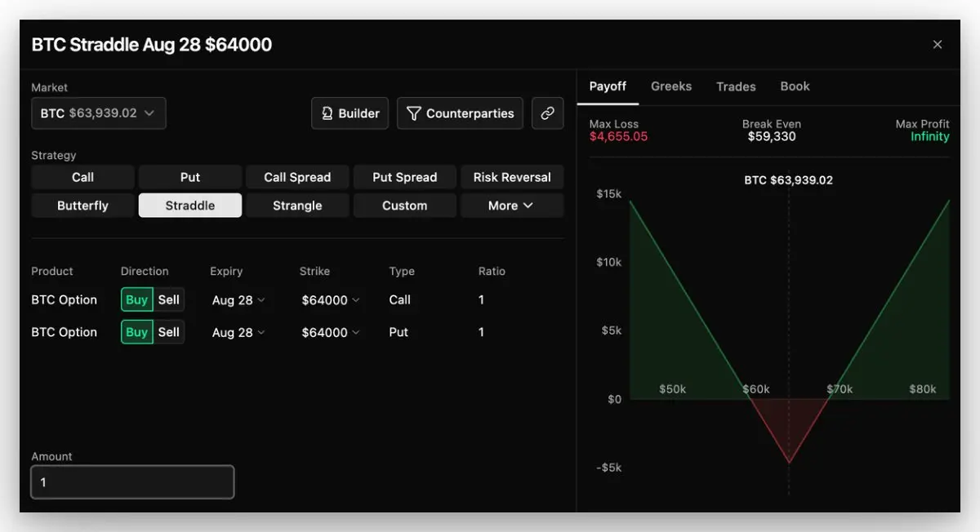This screenshot has width=980, height=532.
Task: Set Call leg direction to Buy
Action: [137, 299]
